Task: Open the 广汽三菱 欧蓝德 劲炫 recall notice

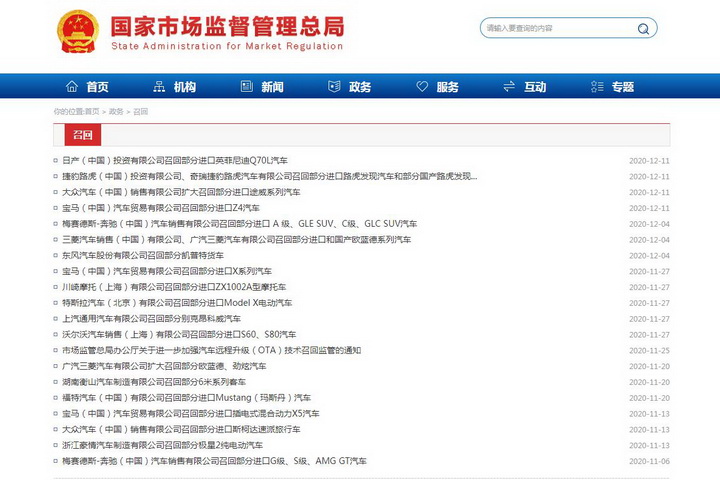Action: coord(164,367)
